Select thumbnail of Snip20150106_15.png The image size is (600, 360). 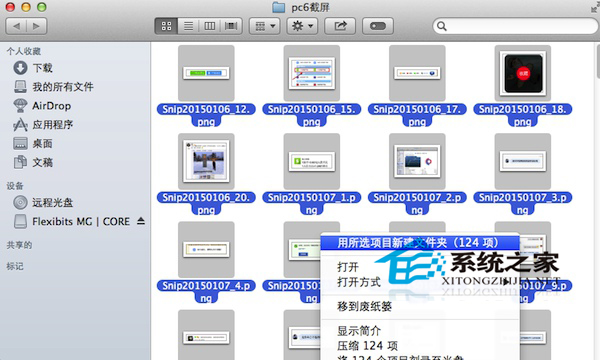(312, 73)
